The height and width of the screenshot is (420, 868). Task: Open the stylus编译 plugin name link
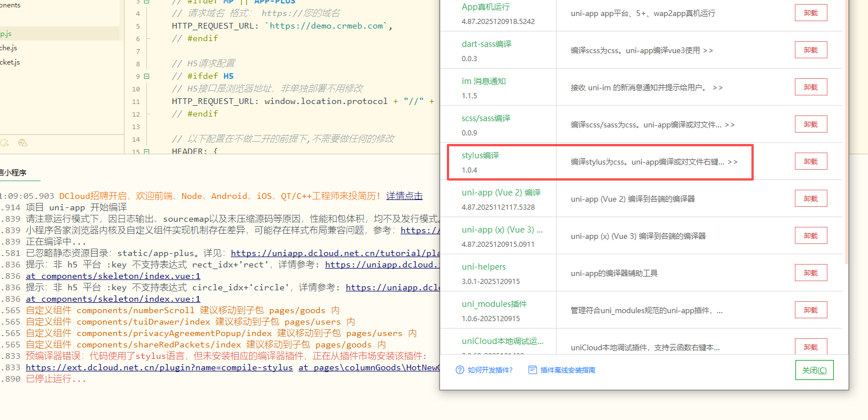pyautogui.click(x=481, y=155)
